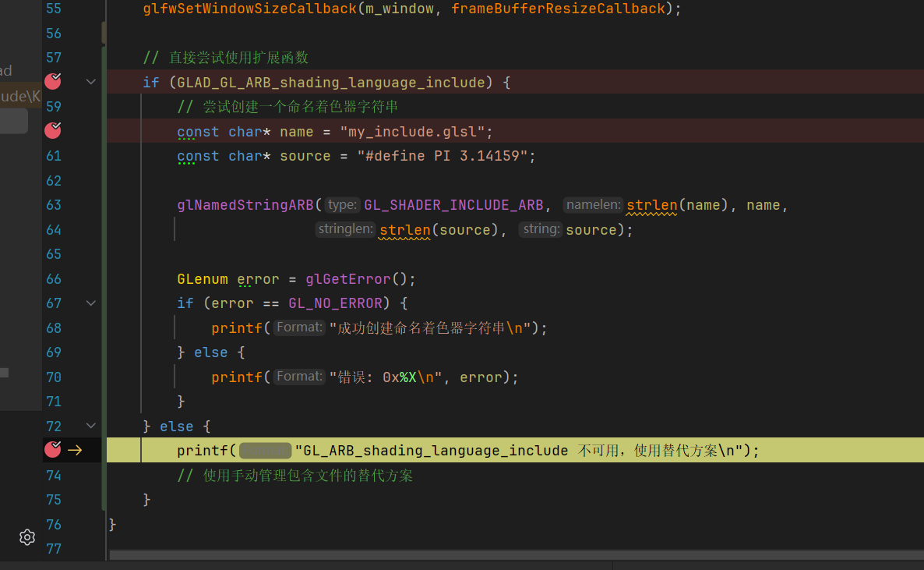This screenshot has width=924, height=570.
Task: Click the "namelen:" parameter hint
Action: click(x=594, y=205)
